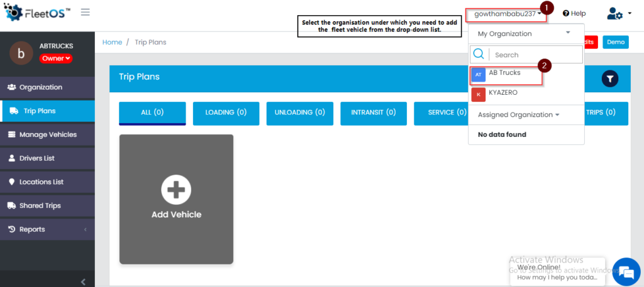Click the hamburger menu icon
The width and height of the screenshot is (644, 287).
click(85, 13)
